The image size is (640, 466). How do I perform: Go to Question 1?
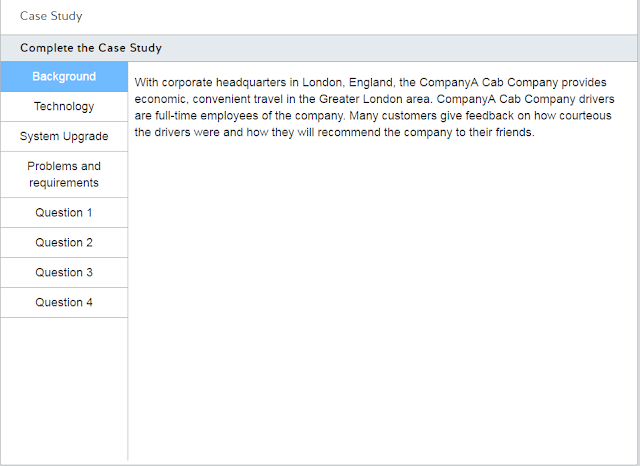[x=64, y=213]
